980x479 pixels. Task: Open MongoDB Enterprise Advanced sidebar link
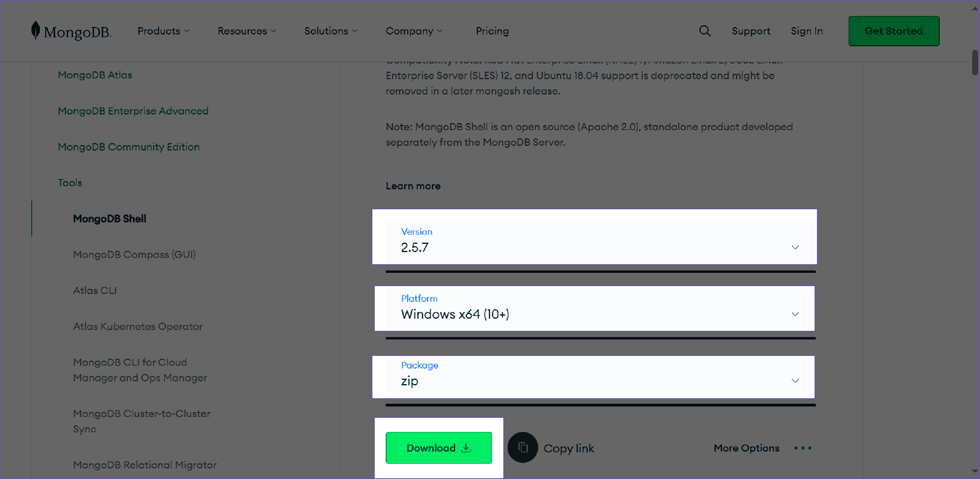click(133, 111)
